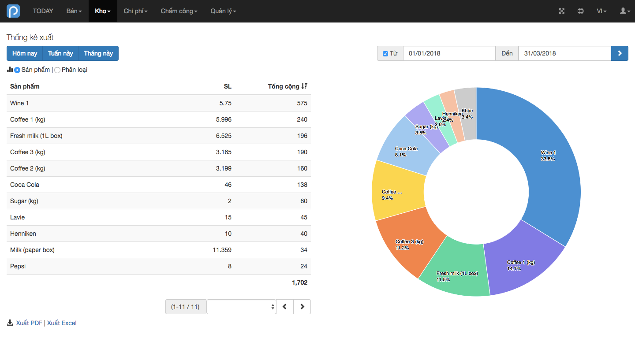The height and width of the screenshot is (364, 635).
Task: Click the (1-11 / 11) page indicator
Action: pos(186,307)
